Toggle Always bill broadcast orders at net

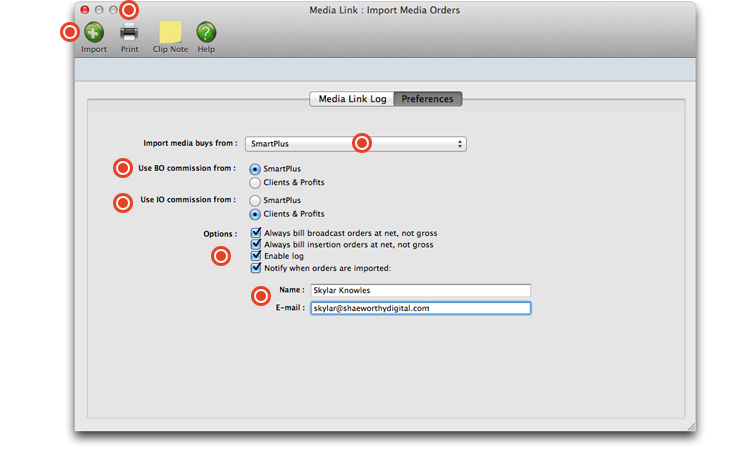pos(256,233)
